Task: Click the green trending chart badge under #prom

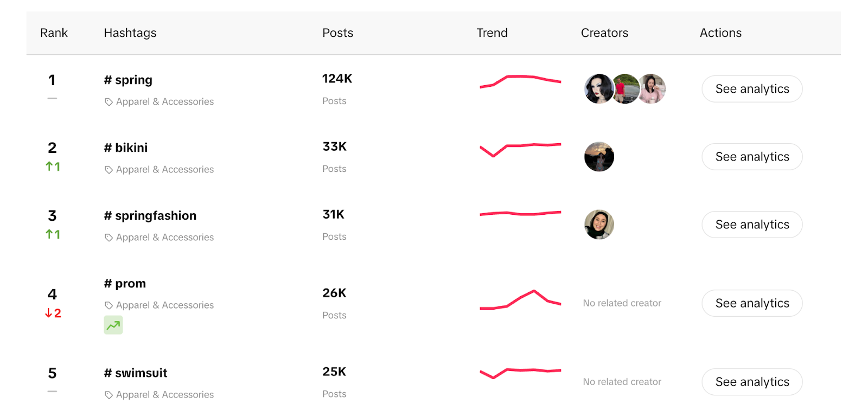Action: point(113,324)
